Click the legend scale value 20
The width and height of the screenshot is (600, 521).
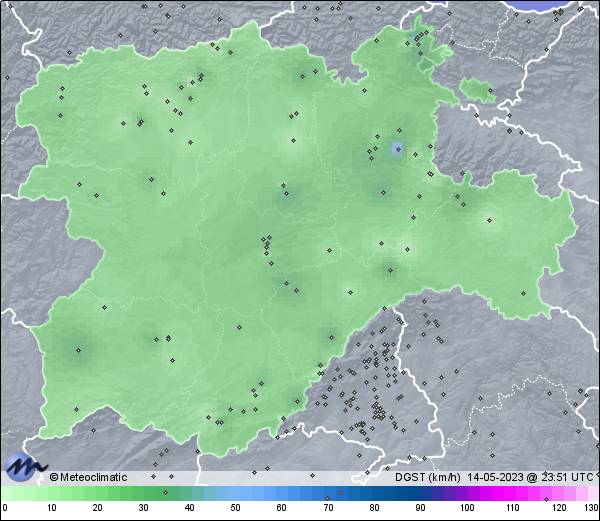coord(98,508)
